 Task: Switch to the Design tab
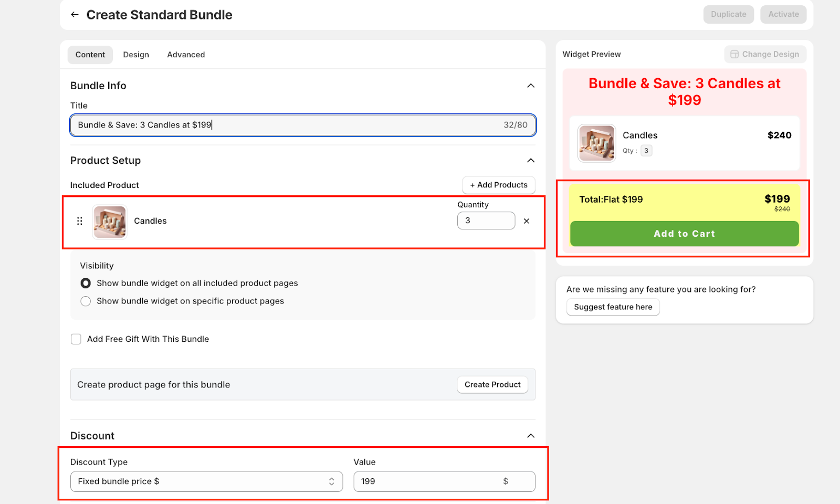click(136, 55)
